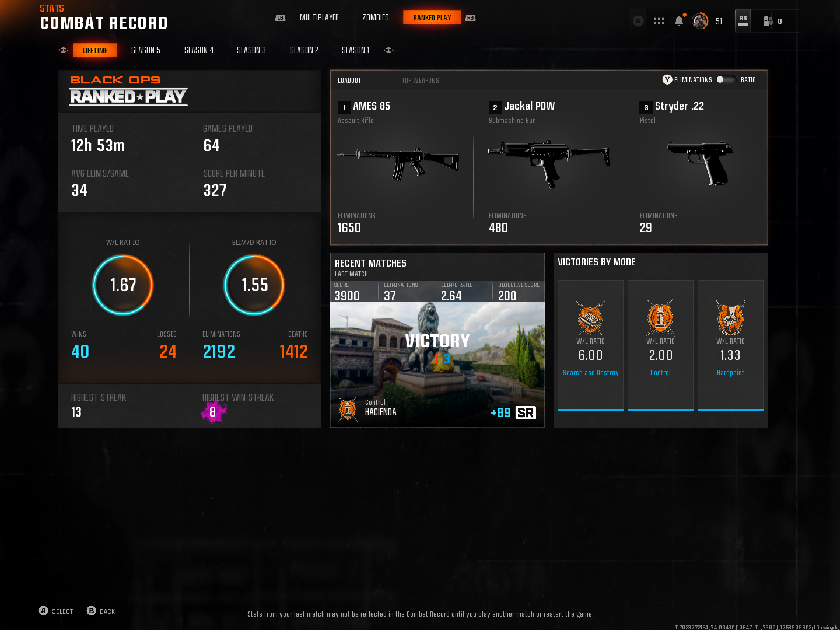This screenshot has height=630, width=840.
Task: Select the AMES 85 weapon card
Action: (402, 167)
